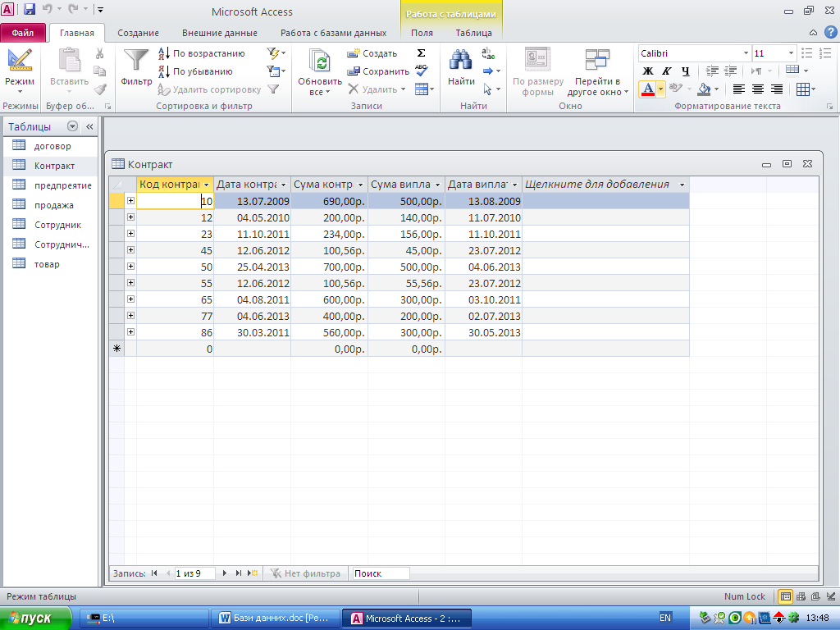This screenshot has height=630, width=840.
Task: Switch to the Поля tab
Action: coord(422,33)
